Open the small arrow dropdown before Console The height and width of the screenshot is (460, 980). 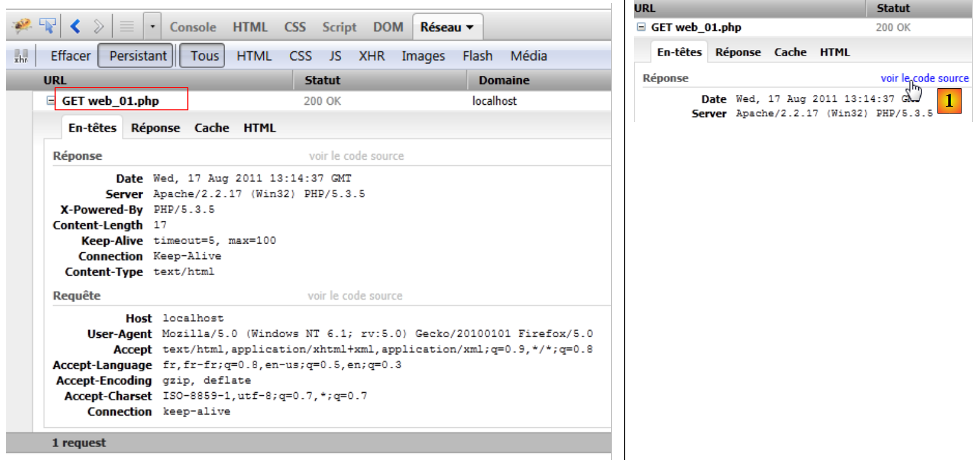click(x=152, y=27)
